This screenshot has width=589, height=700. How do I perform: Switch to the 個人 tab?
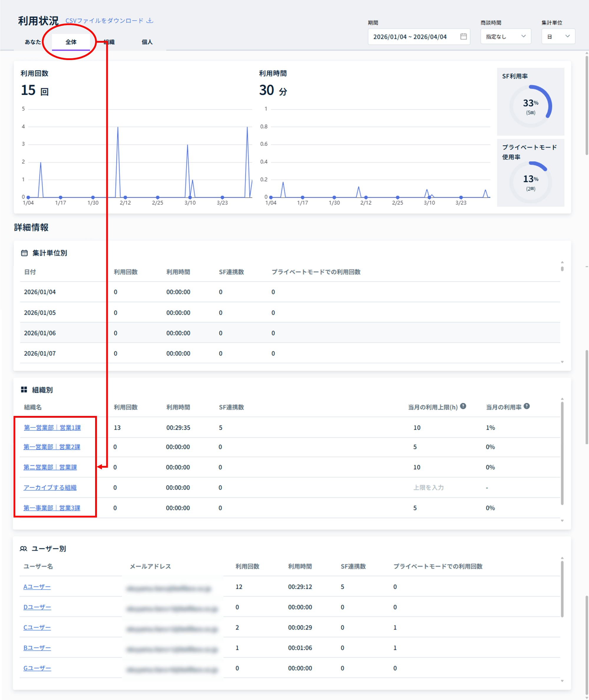coord(147,42)
